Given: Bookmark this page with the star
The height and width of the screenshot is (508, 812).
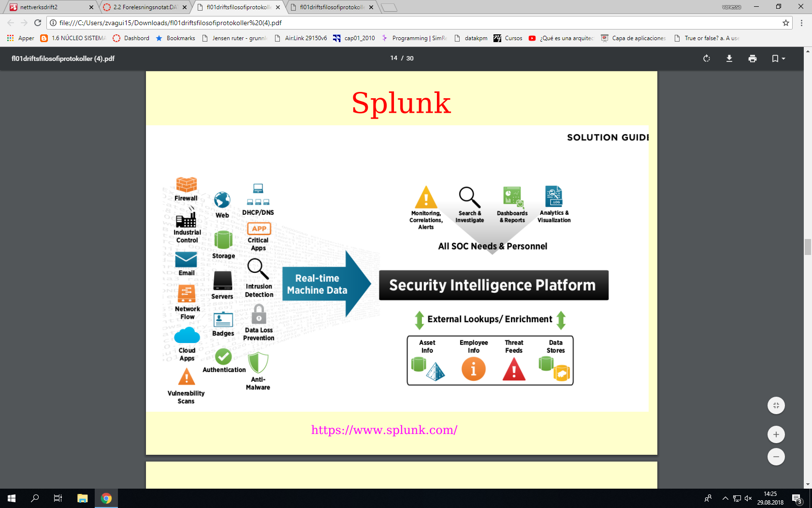Looking at the screenshot, I should pos(786,23).
